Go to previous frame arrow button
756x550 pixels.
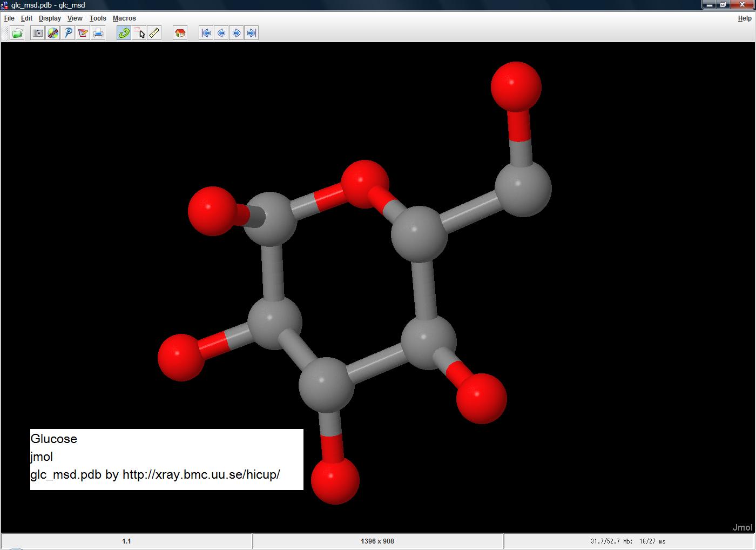tap(221, 33)
